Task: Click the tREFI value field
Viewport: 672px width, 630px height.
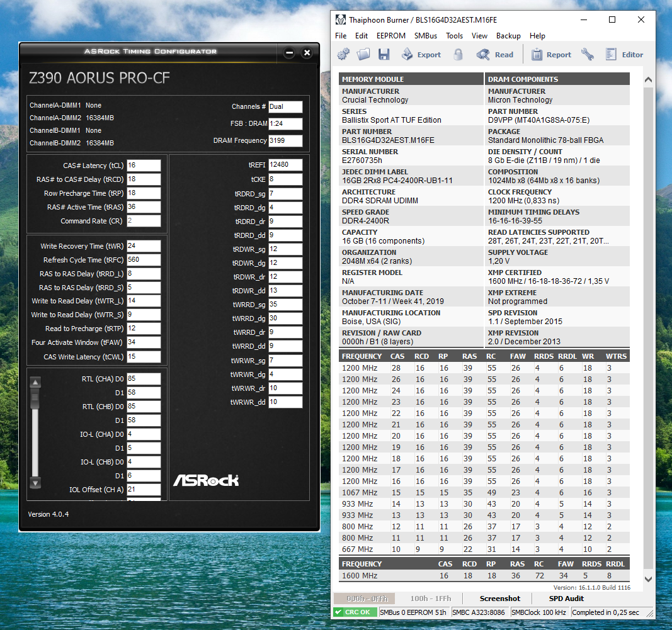Action: [x=285, y=165]
